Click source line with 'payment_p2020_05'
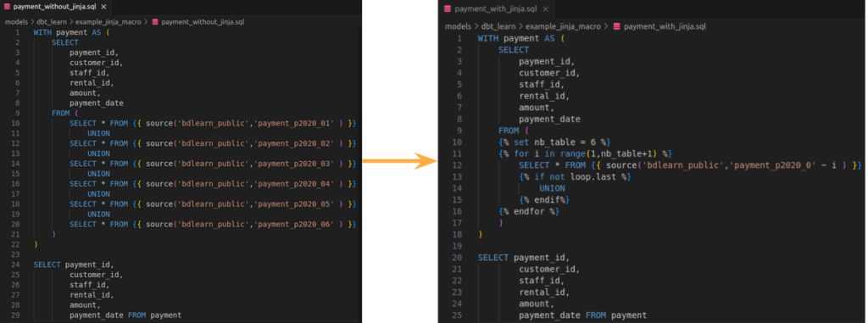This screenshot has height=323, width=868. click(213, 203)
